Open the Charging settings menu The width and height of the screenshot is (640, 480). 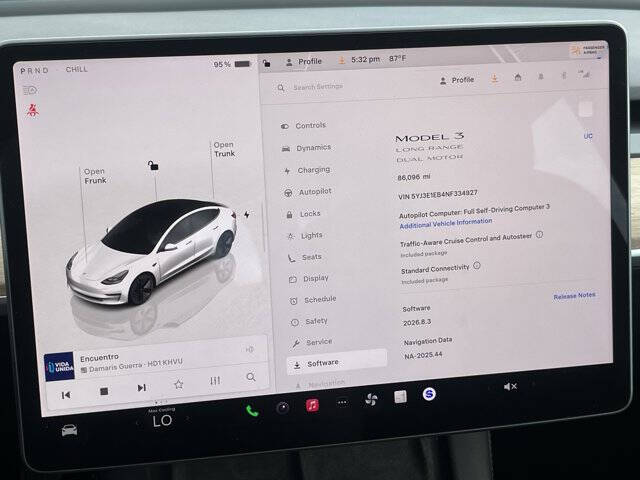coord(307,170)
